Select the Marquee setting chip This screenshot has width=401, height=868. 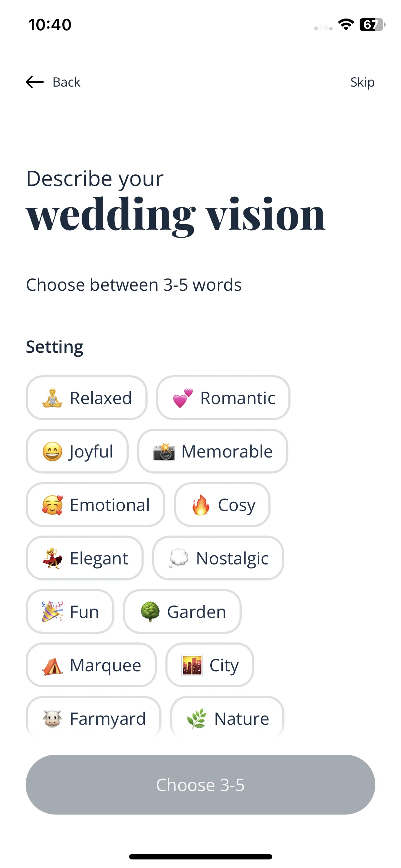pyautogui.click(x=91, y=665)
